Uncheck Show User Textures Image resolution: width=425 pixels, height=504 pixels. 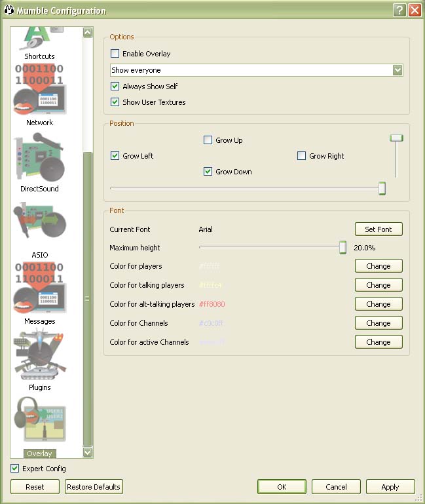pyautogui.click(x=115, y=102)
